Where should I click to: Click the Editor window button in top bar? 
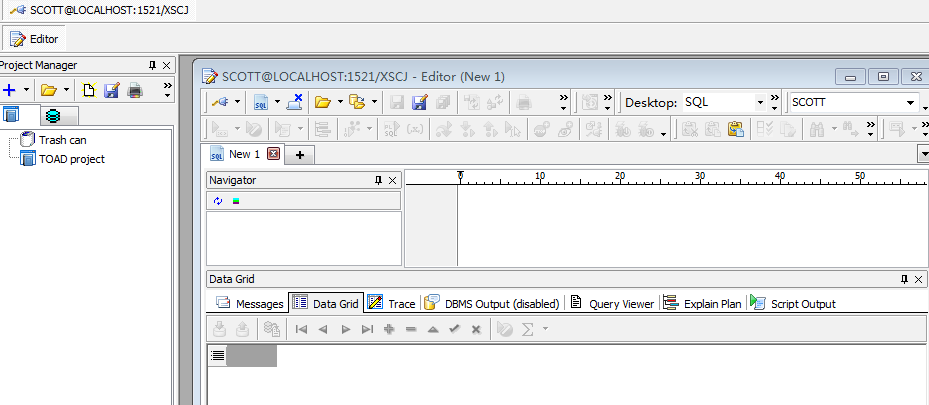[34, 39]
